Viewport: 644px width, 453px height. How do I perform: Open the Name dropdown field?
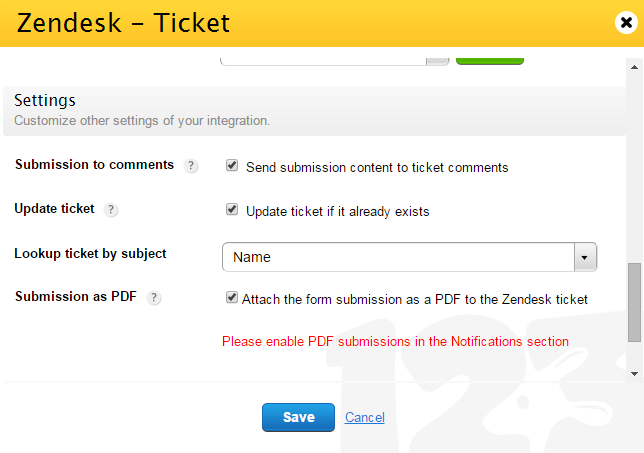[x=409, y=257]
